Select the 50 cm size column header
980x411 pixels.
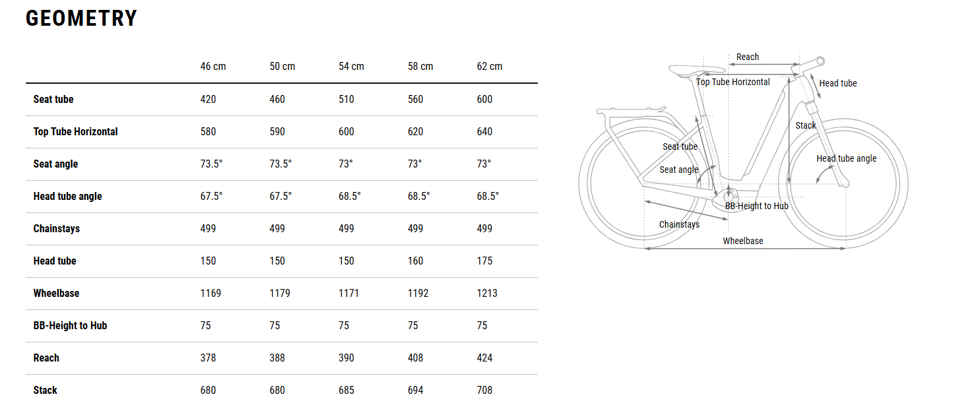click(282, 67)
